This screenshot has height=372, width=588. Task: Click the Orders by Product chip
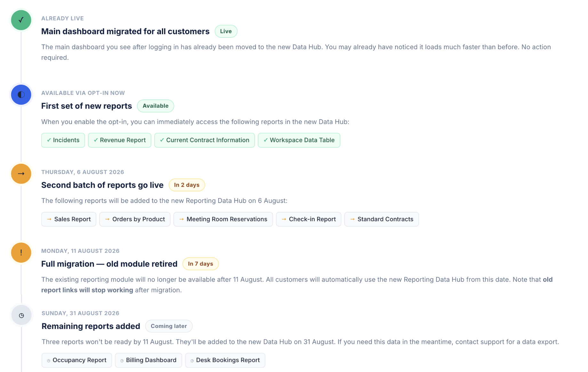pyautogui.click(x=135, y=219)
